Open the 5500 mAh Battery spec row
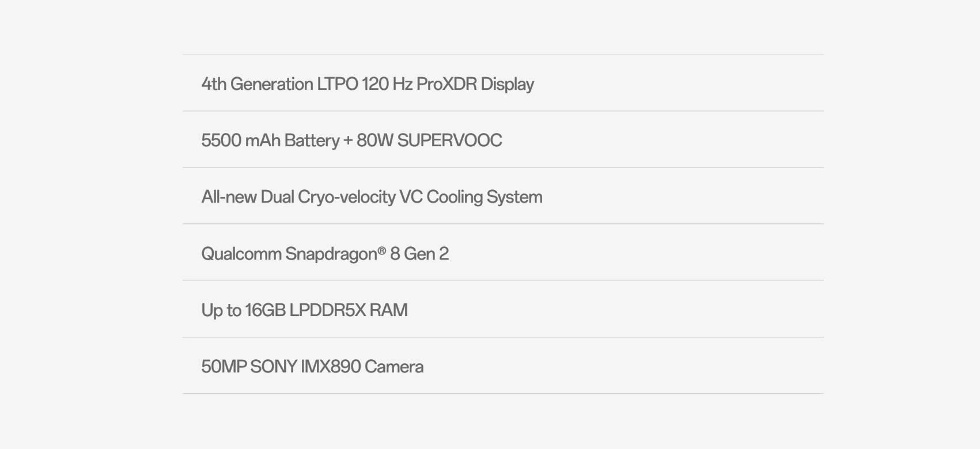Viewport: 980px width, 449px height. 503,140
